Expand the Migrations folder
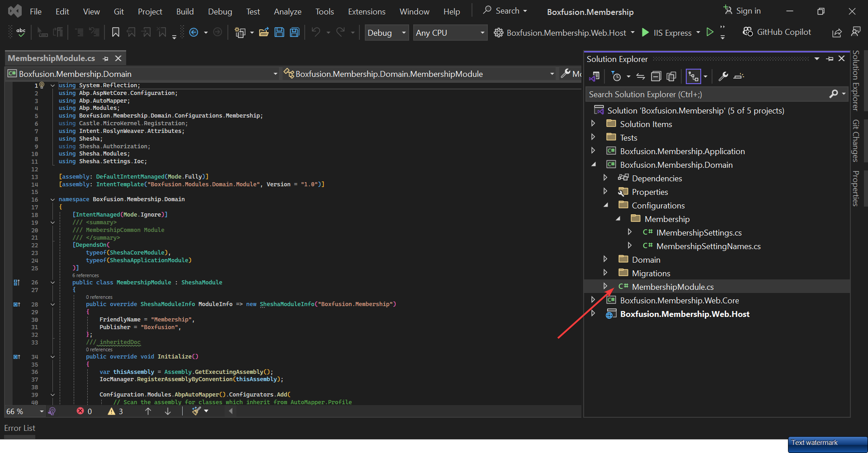Image resolution: width=868 pixels, height=453 pixels. (605, 273)
